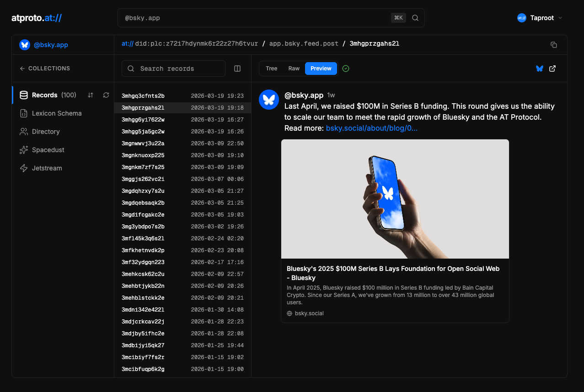The image size is (584, 392).
Task: Open Jetstream in the sidebar
Action: (x=47, y=168)
